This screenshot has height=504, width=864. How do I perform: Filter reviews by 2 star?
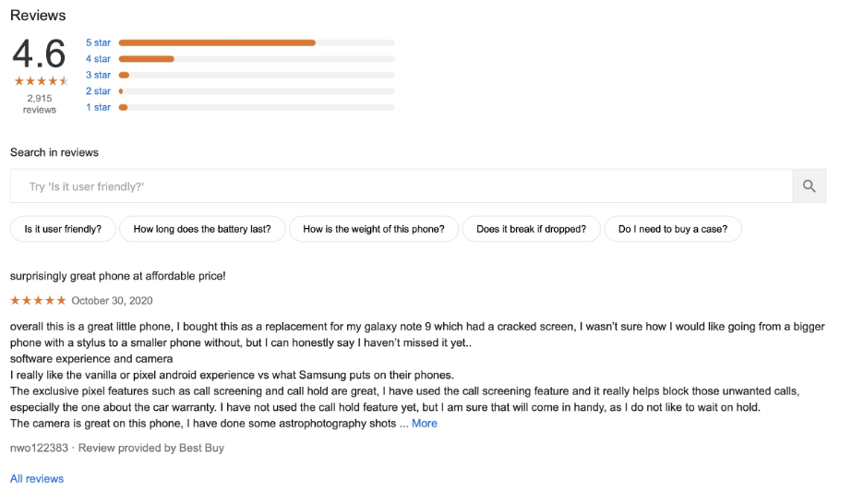98,91
